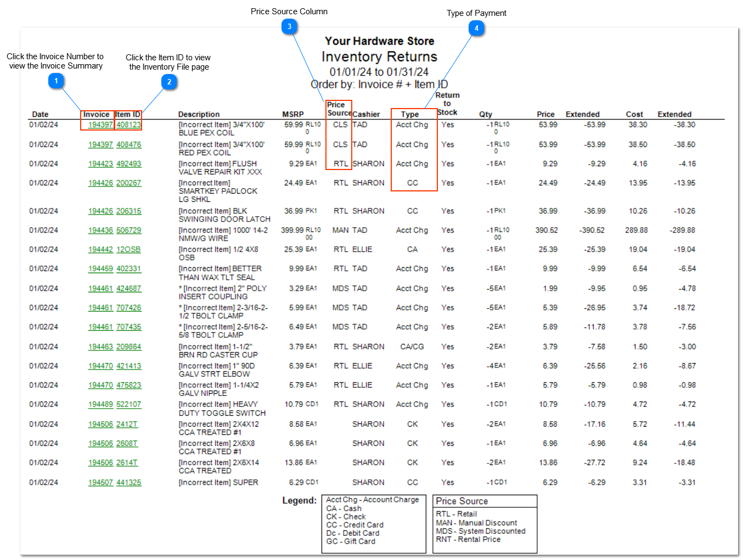Open Item ID 12OSB

(x=128, y=250)
